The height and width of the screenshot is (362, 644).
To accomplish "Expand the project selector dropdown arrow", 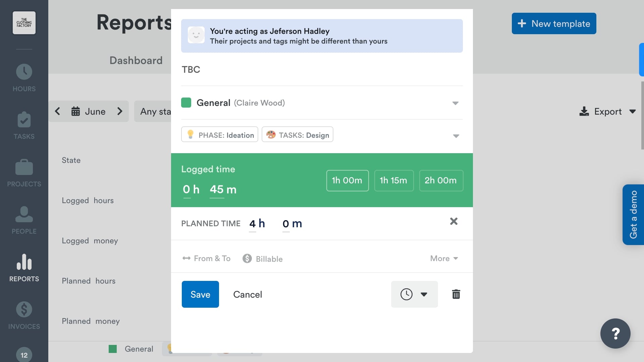I will 455,103.
